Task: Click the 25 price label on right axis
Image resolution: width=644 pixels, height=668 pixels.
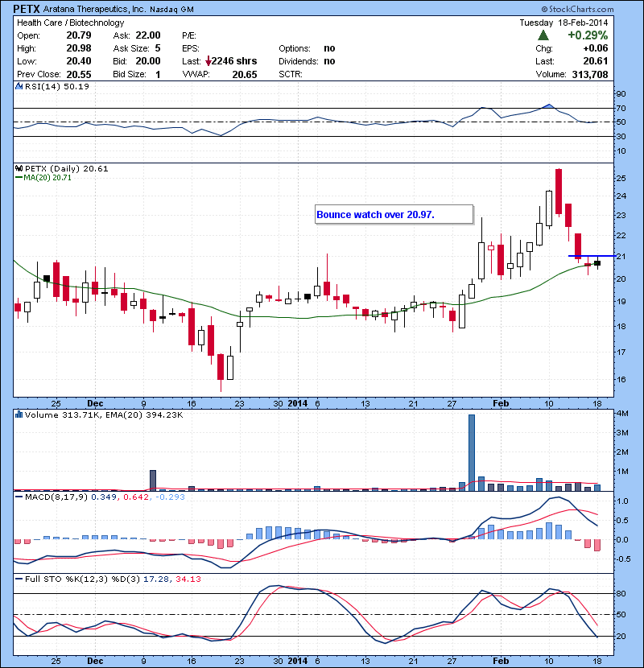Action: click(x=621, y=178)
